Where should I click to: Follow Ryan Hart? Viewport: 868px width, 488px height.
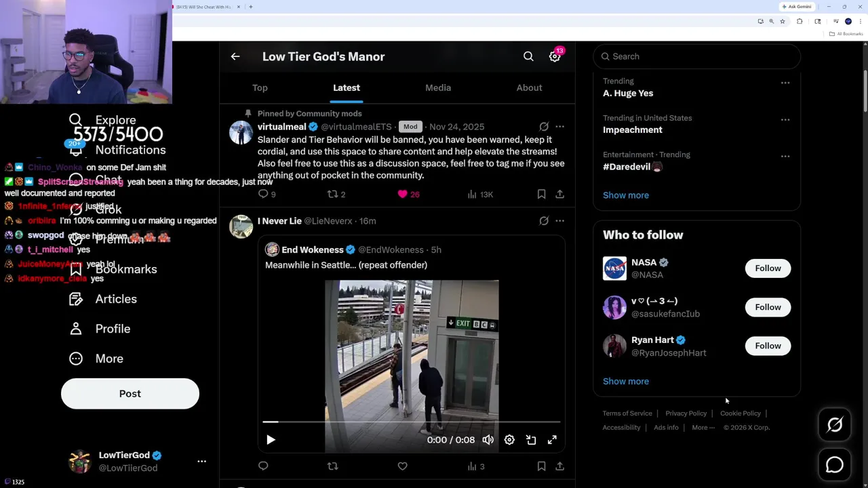pos(768,346)
